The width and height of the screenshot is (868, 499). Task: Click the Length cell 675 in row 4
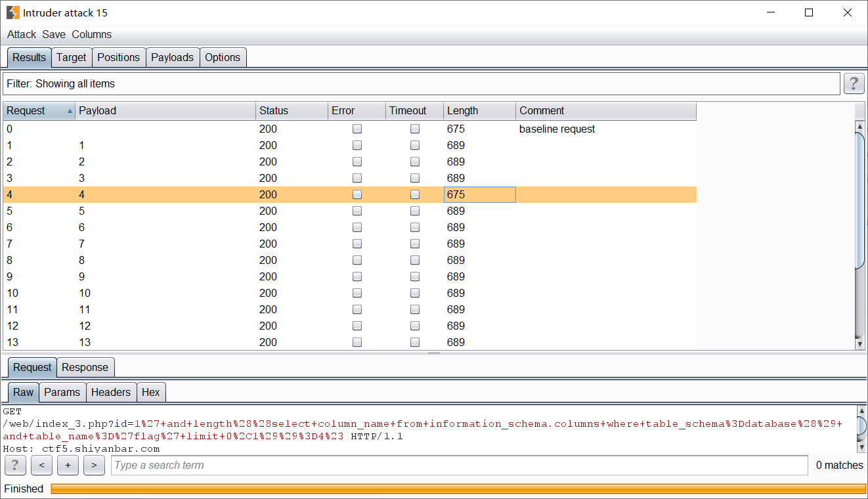(479, 195)
